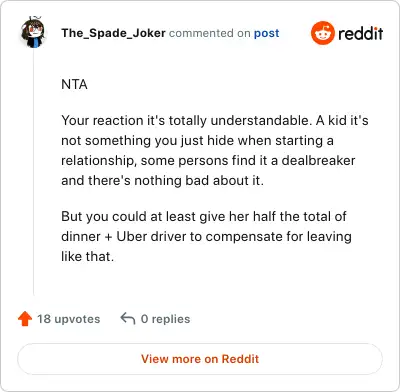Screen dimensions: 400x392
Task: Click the "commented on" header text
Action: click(210, 33)
